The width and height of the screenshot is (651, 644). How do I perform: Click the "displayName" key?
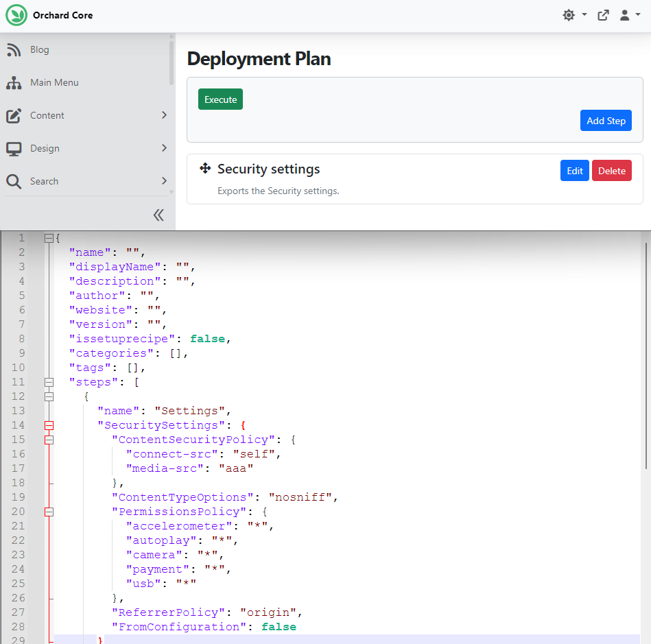[115, 267]
